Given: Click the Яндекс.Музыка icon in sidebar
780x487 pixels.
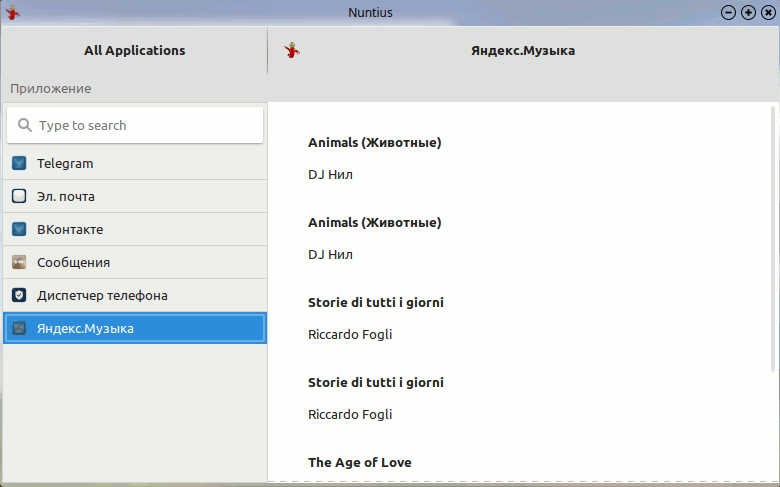Looking at the screenshot, I should (19, 328).
